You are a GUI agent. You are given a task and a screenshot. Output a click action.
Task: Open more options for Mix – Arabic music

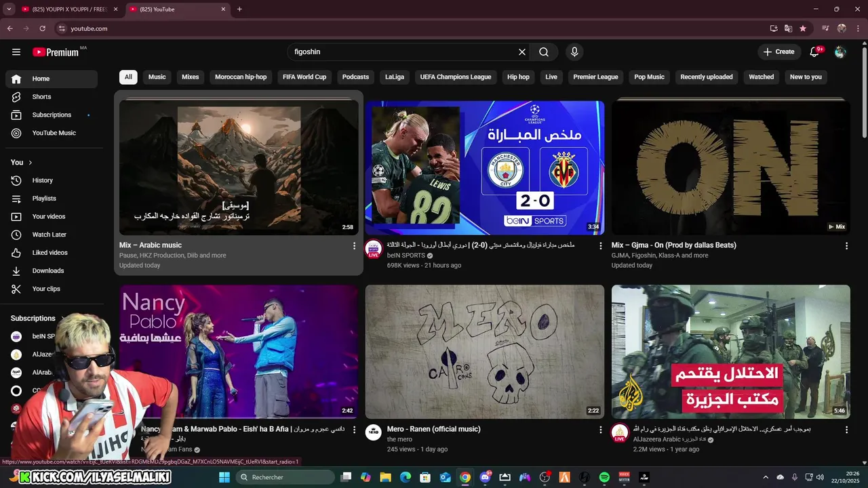click(354, 246)
